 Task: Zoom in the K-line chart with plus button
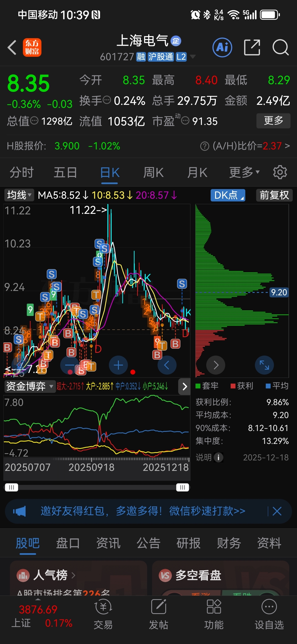[x=118, y=365]
